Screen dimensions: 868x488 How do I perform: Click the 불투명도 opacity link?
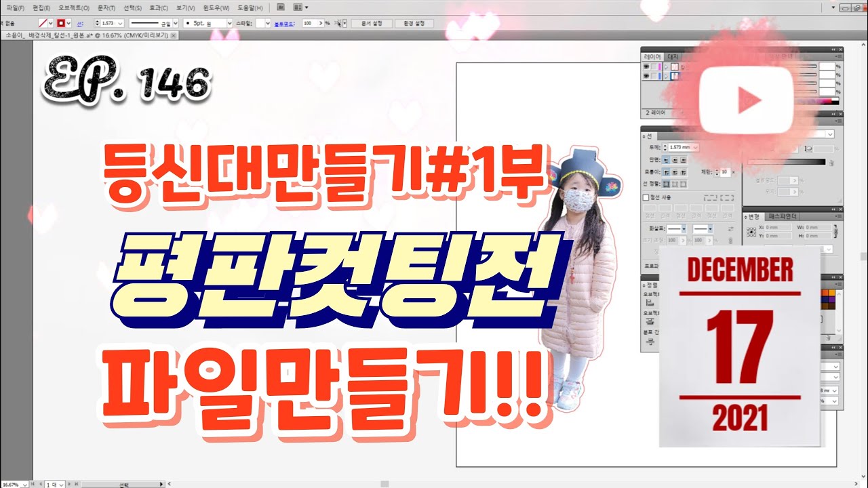point(283,24)
